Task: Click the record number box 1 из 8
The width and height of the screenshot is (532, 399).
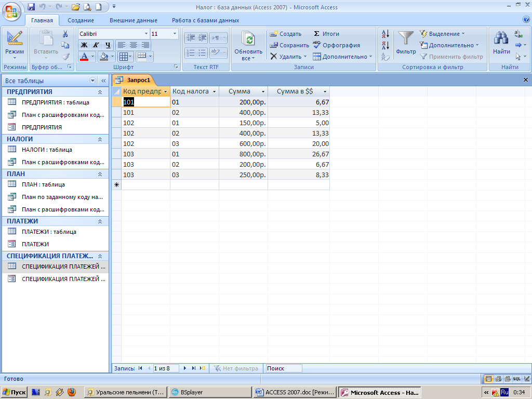Action: (x=166, y=368)
